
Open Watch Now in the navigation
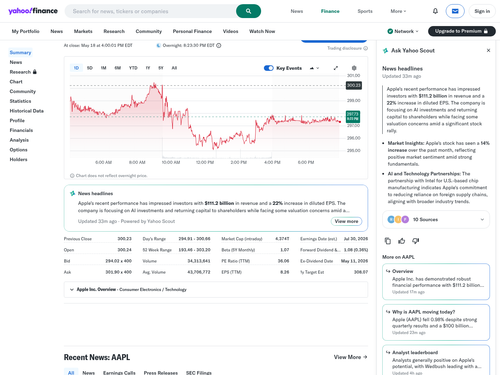tap(262, 31)
